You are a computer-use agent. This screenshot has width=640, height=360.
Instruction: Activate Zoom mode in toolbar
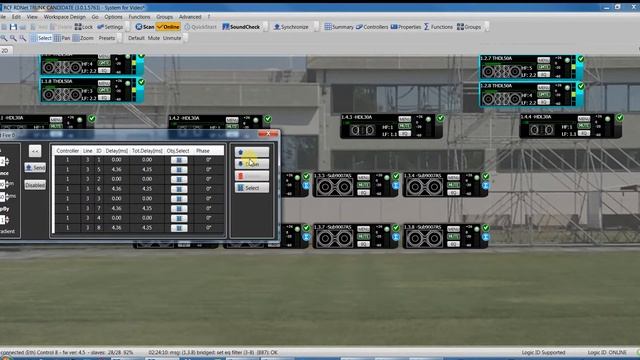click(x=83, y=38)
